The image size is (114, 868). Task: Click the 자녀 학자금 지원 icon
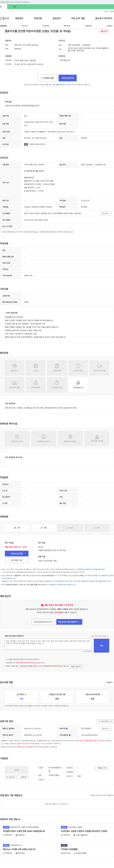point(100,368)
